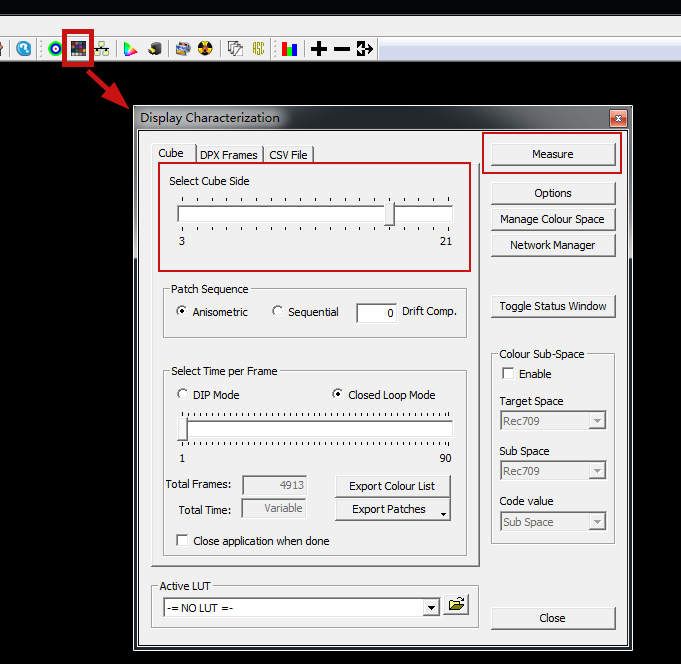This screenshot has height=664, width=681.
Task: Expand the Active LUT dropdown list
Action: [x=431, y=608]
